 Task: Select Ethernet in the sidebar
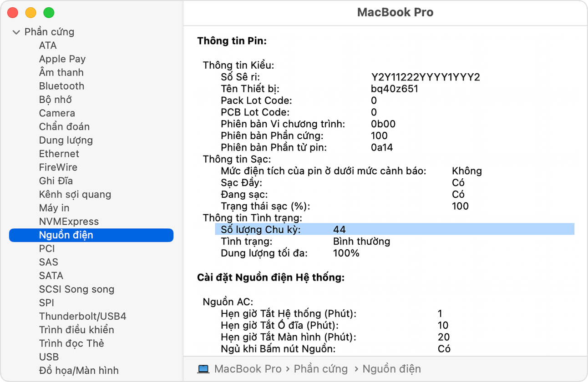tap(59, 154)
